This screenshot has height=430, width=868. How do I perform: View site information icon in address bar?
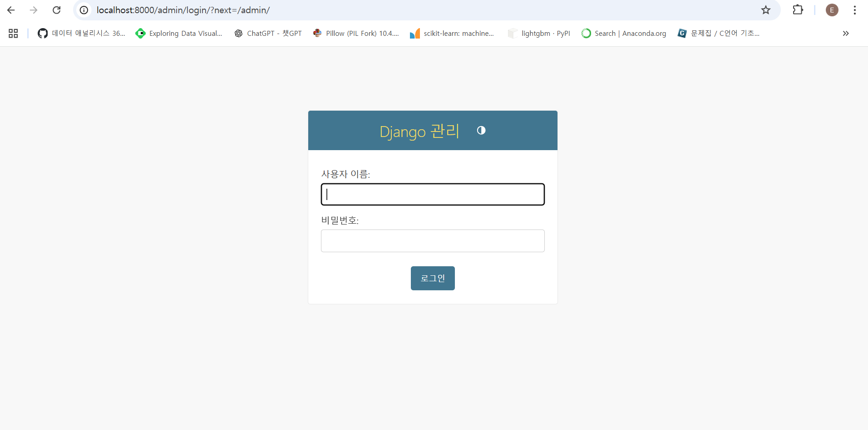84,10
